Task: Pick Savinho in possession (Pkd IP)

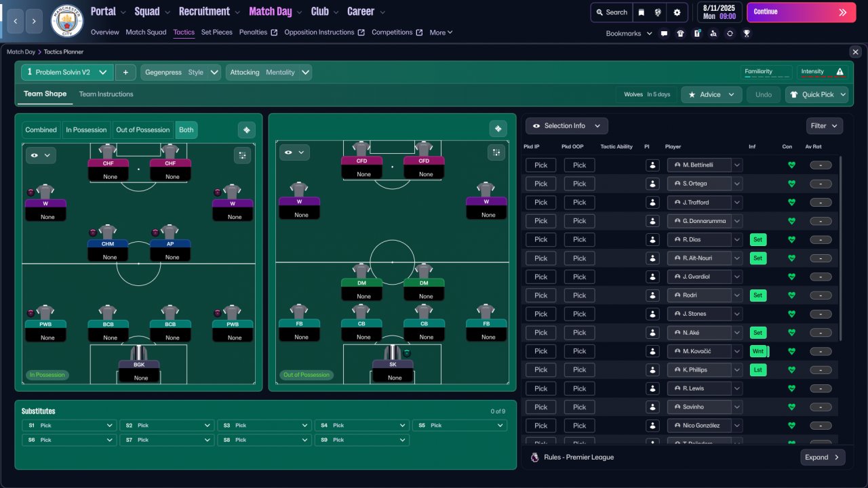Action: pos(540,407)
